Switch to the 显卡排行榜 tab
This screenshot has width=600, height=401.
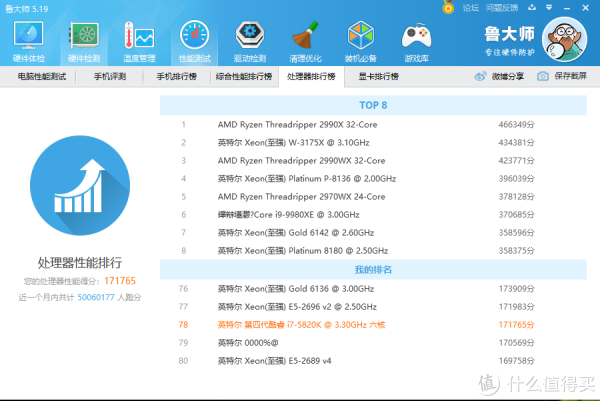pos(381,76)
